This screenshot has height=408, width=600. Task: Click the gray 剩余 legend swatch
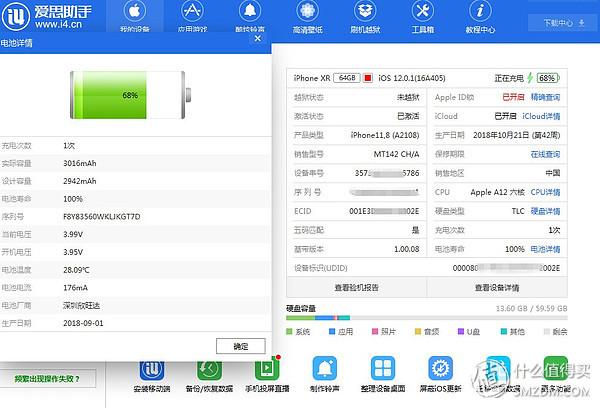point(547,331)
